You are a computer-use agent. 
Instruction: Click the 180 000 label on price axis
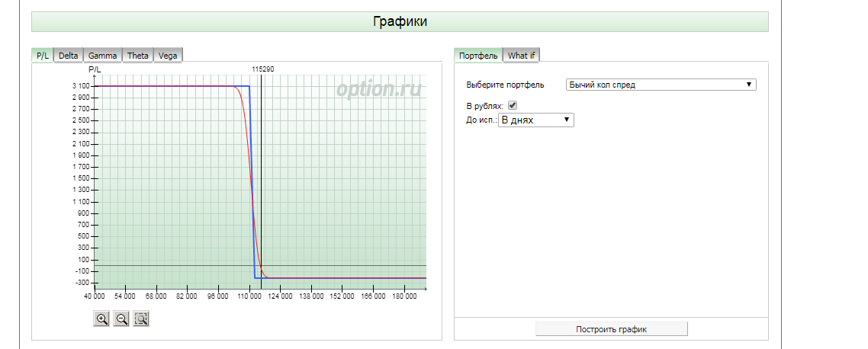click(404, 297)
